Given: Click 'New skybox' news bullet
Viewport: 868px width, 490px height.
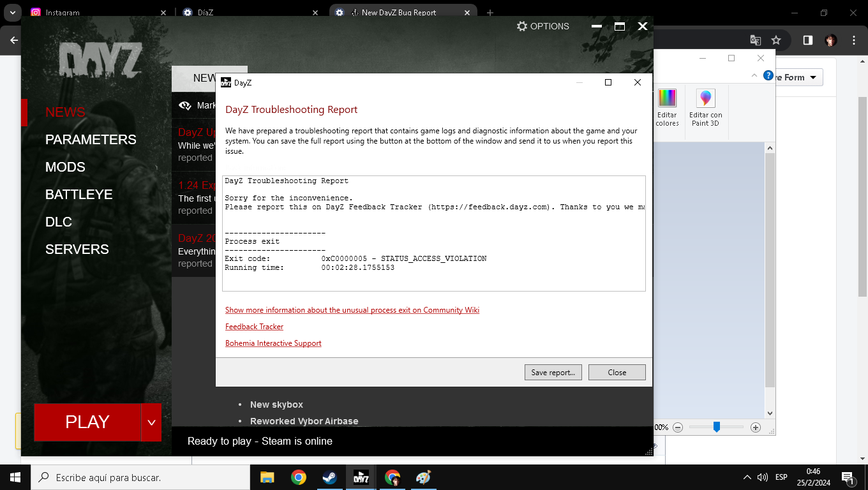Looking at the screenshot, I should tap(276, 405).
